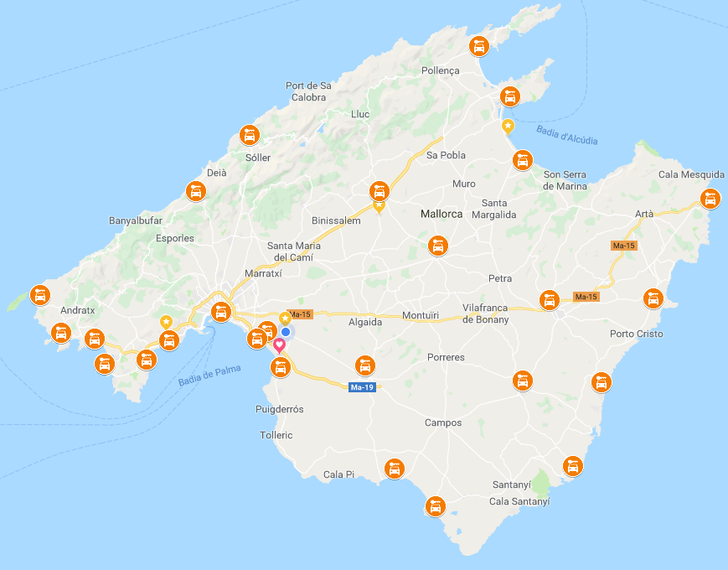728x570 pixels.
Task: Click car marker in Palma city center
Action: (x=221, y=312)
